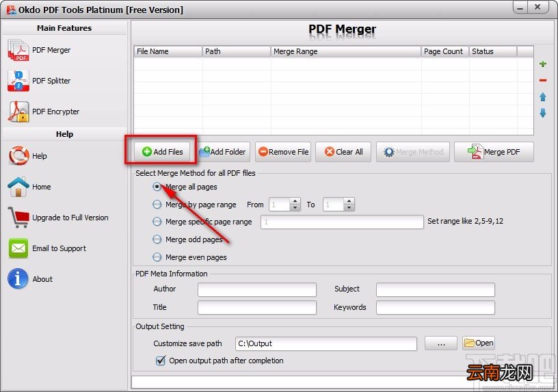
Task: Click the To page number field
Action: [334, 205]
